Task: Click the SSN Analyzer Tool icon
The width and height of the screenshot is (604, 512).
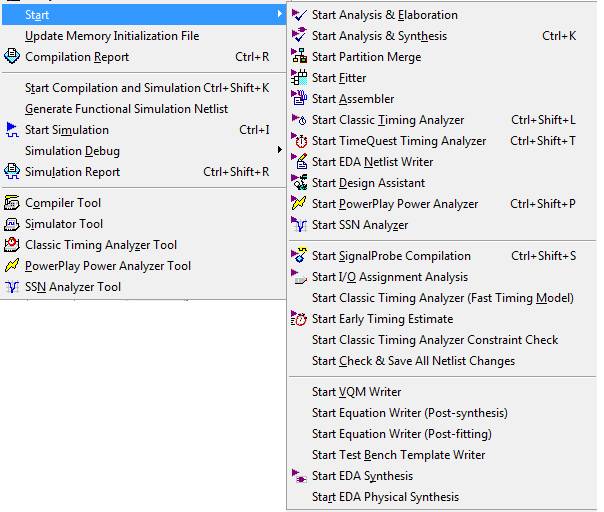Action: 12,287
